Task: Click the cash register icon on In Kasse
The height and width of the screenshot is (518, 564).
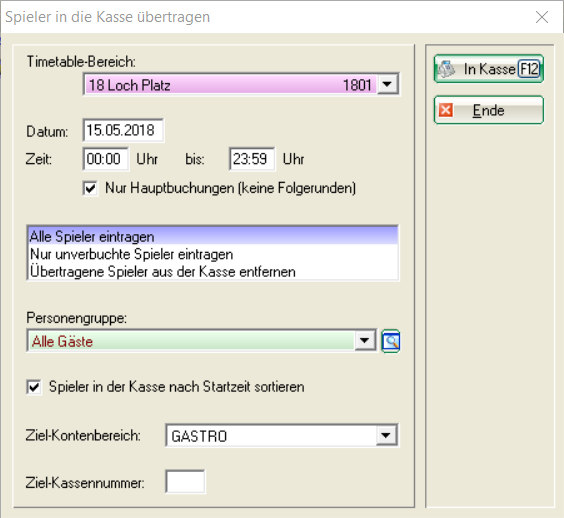Action: click(446, 69)
